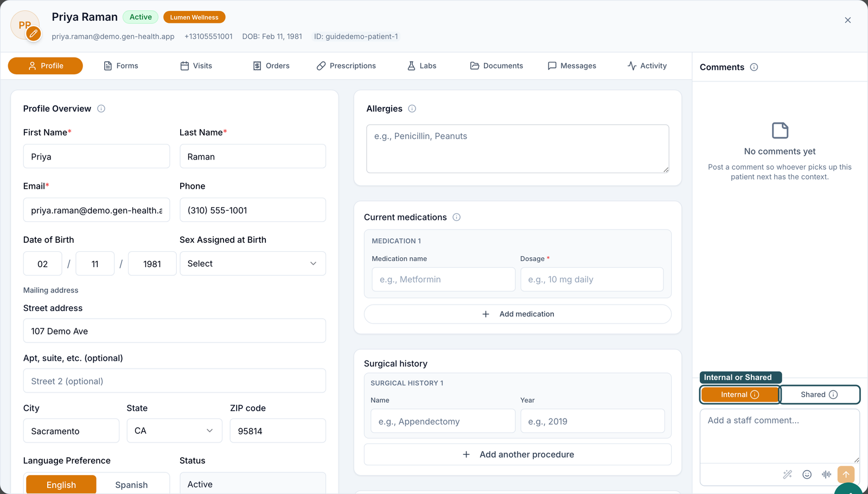Open the Documents tab

click(x=496, y=66)
